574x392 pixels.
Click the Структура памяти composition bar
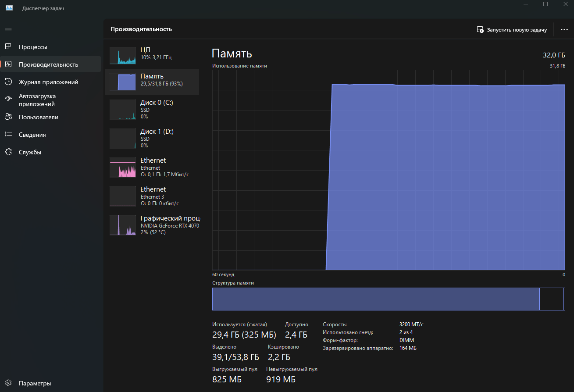pyautogui.click(x=389, y=299)
